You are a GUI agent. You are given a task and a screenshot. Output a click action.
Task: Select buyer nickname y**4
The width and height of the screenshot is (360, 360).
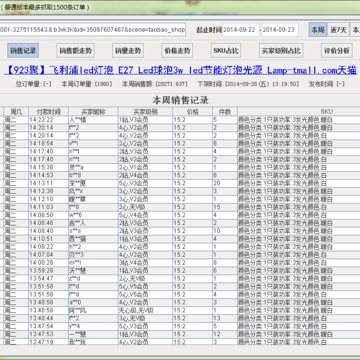click(93, 326)
